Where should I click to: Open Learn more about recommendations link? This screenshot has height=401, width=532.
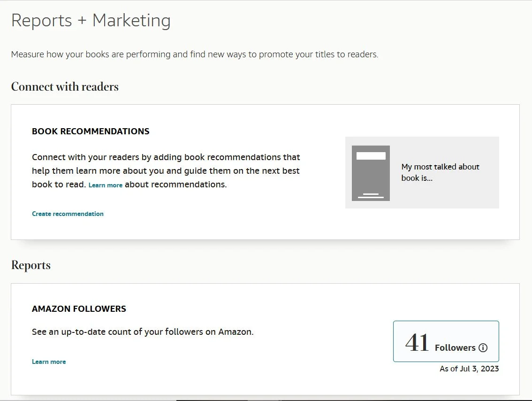(105, 185)
